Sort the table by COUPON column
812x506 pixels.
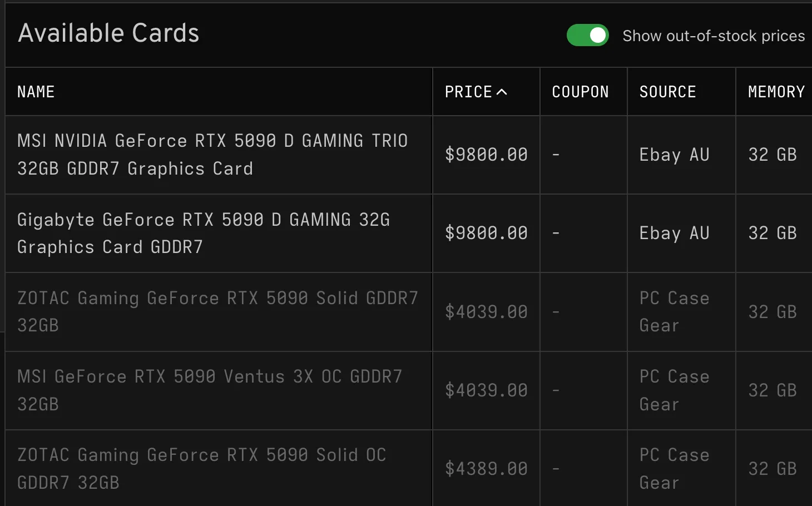pos(580,91)
